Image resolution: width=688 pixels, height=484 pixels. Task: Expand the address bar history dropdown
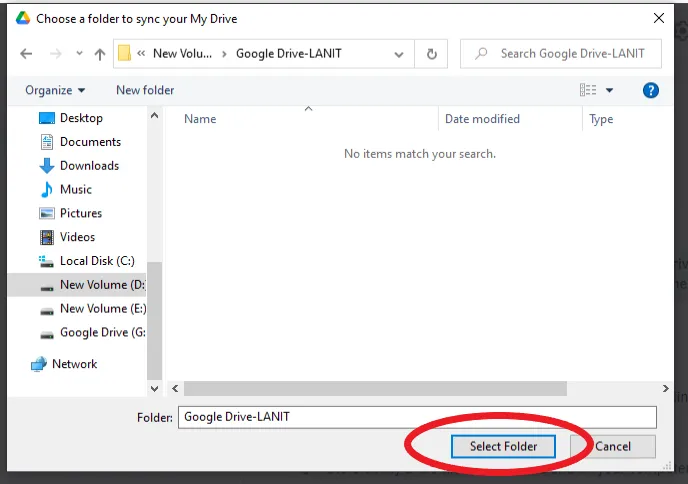[401, 54]
